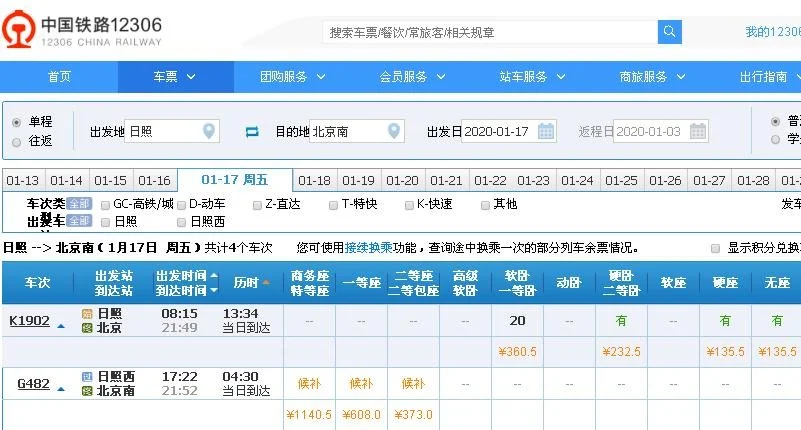
Task: Check the GC-高铁/城际 train type box
Action: tap(105, 205)
